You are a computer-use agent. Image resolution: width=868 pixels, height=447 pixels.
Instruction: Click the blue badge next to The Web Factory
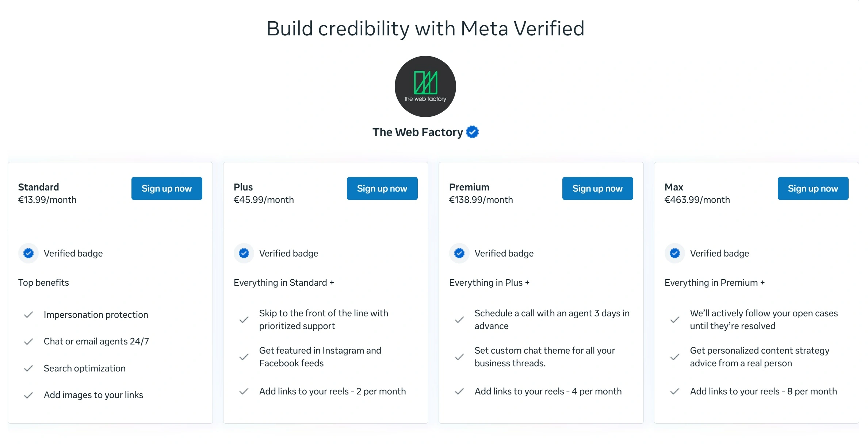pyautogui.click(x=472, y=132)
